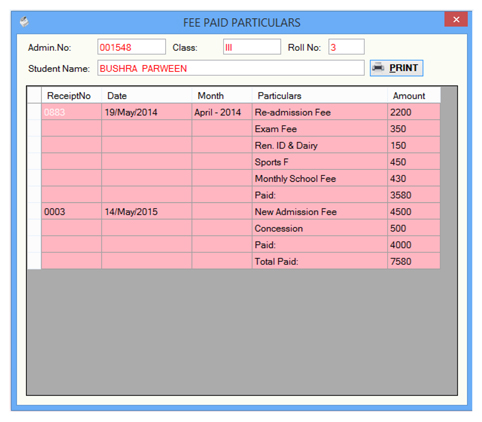Click the Amount column header
The image size is (482, 422).
(x=414, y=96)
